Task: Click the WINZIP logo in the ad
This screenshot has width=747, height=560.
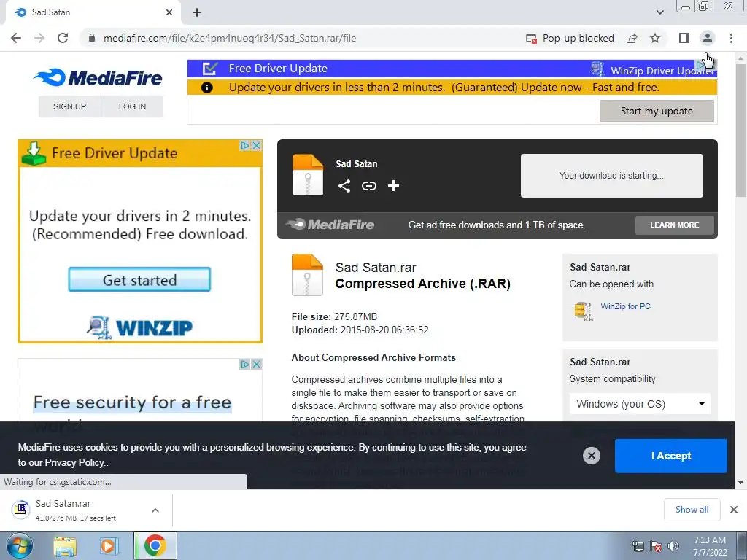Action: click(x=139, y=327)
